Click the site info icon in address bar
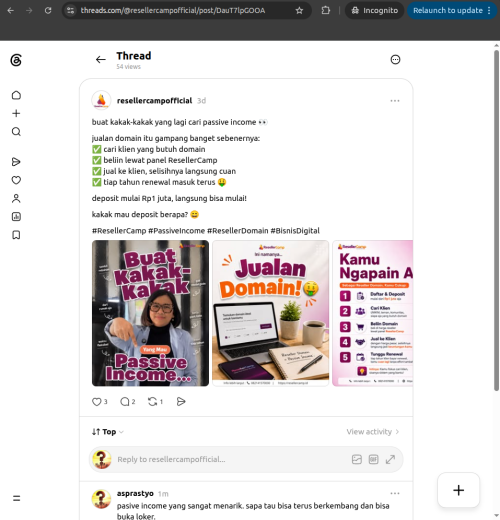The image size is (500, 520). 70,10
